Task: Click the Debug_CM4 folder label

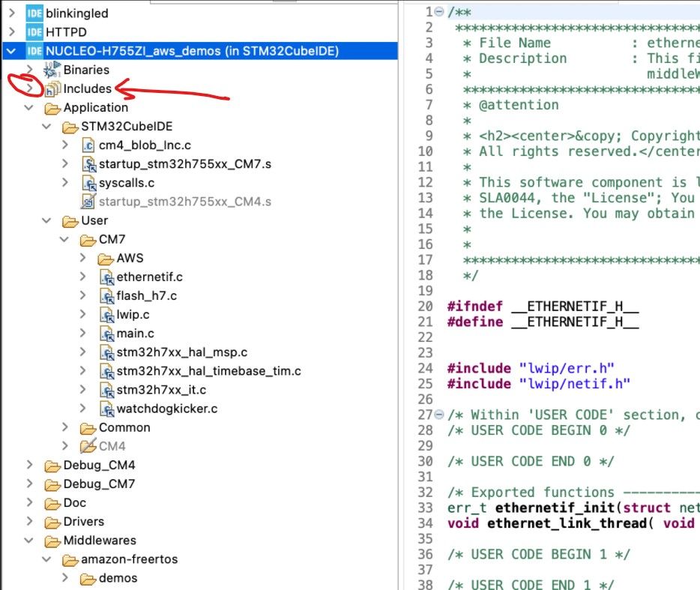Action: 99,466
